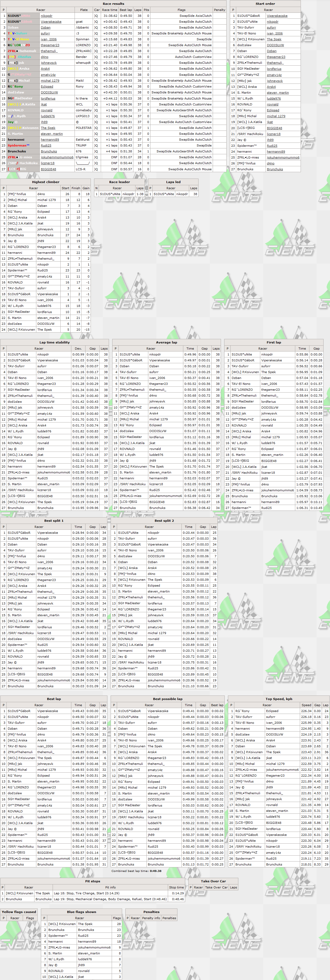Open Brunchuks link in Start order table
Viewport: 330px width, 980px height.
click(275, 169)
